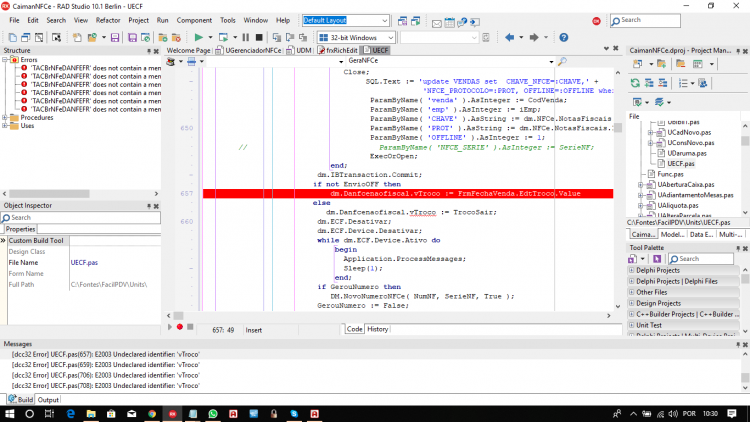Image resolution: width=750 pixels, height=422 pixels.
Task: Click the File Name value UECF.pas
Action: (84, 263)
